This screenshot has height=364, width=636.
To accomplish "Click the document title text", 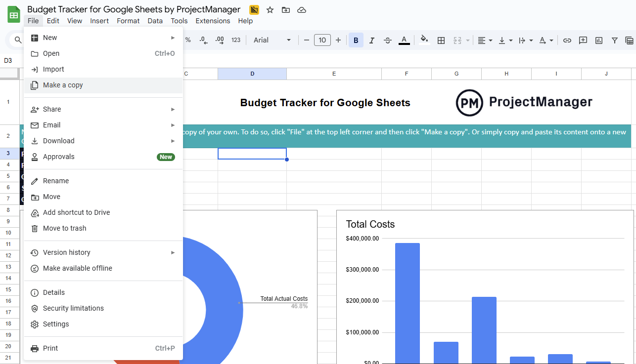I will tap(134, 9).
